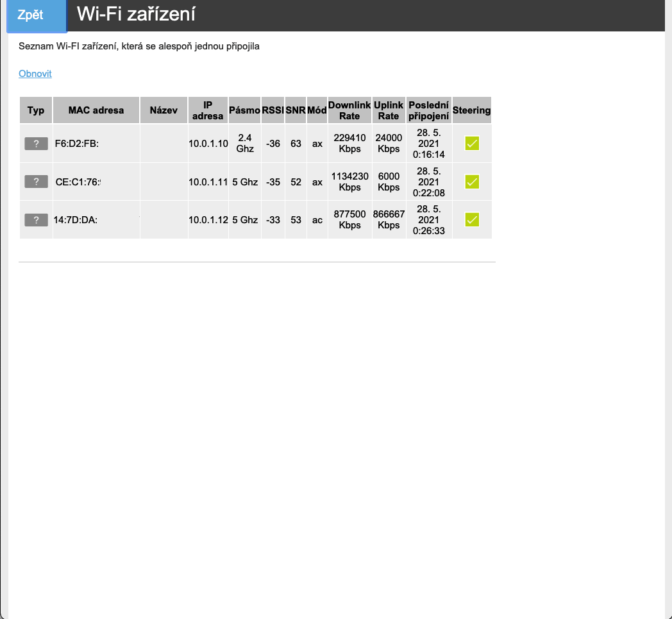Click the IP adresa column header
This screenshot has height=619, width=672.
tap(208, 110)
